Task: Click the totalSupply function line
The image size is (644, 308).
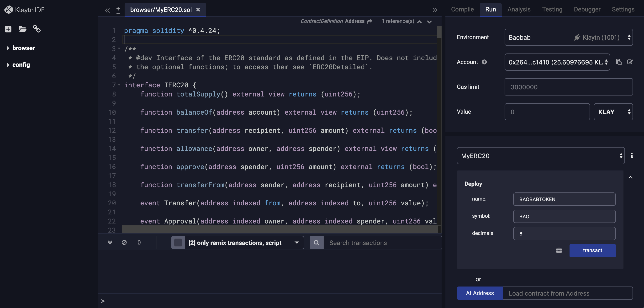Action: point(250,94)
